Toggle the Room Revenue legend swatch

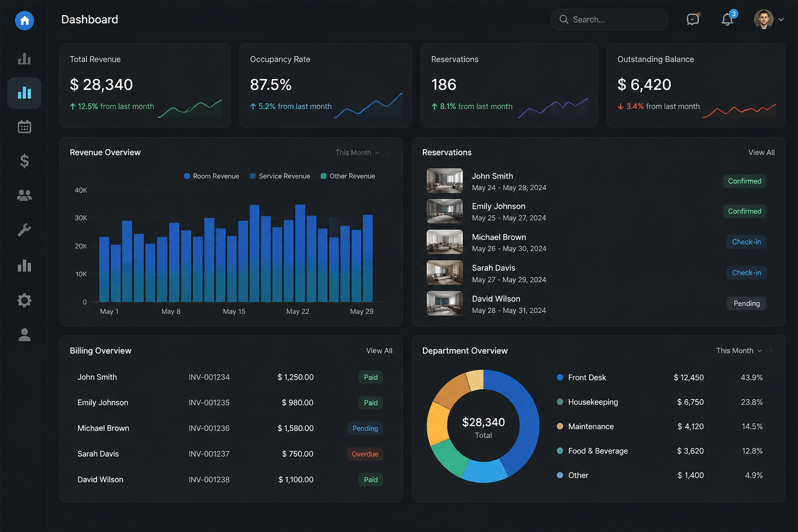[x=187, y=176]
